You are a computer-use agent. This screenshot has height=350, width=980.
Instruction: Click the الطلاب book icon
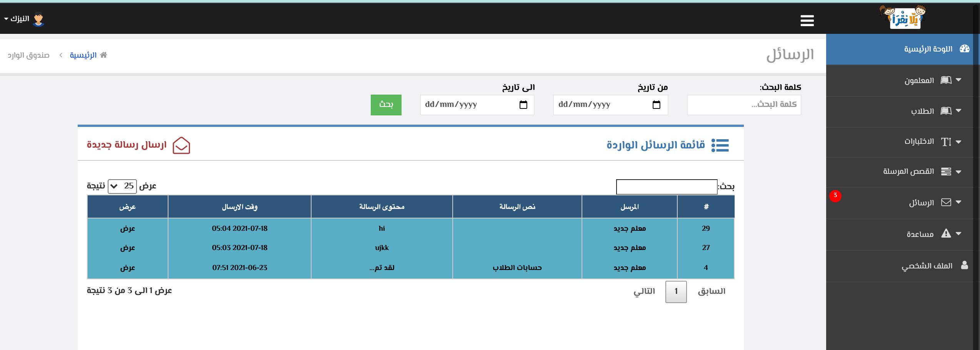(x=946, y=111)
